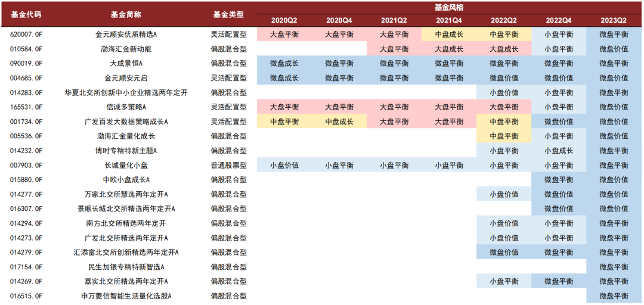Click fund code 165531.OF

pos(26,107)
